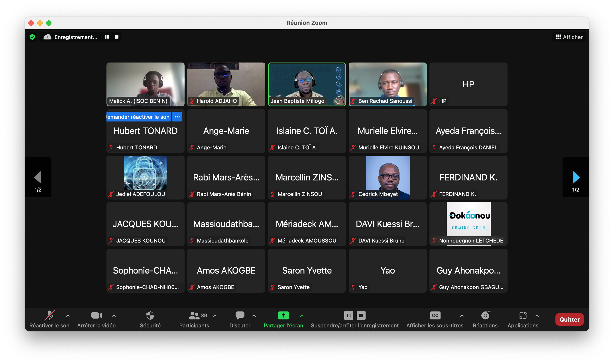Screen dimensions: 614x364
Task: Stop recording in bottom toolbar
Action: point(361,315)
